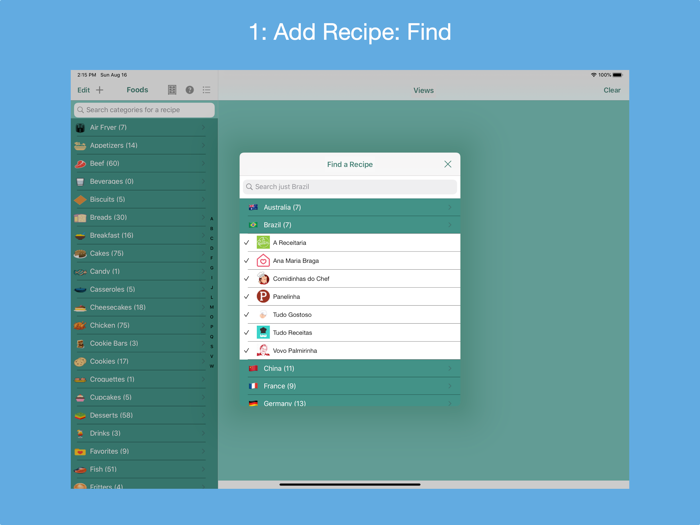Click the A Receitaria site logo
The image size is (700, 525).
pyautogui.click(x=263, y=242)
